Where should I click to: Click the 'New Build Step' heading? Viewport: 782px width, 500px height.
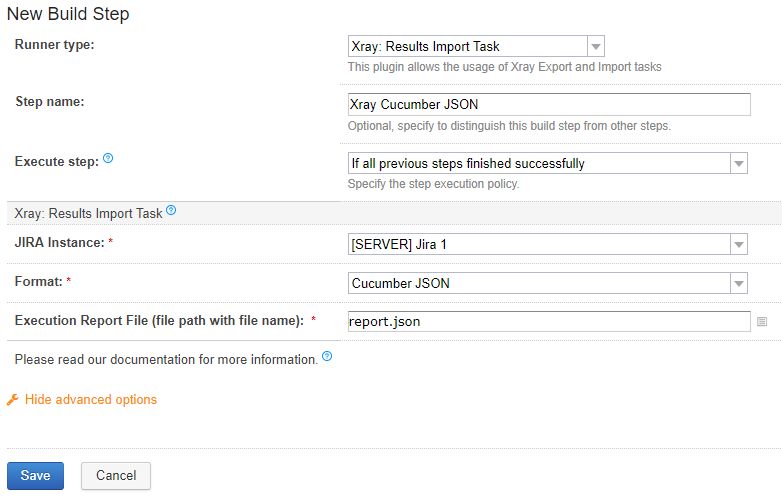[68, 14]
